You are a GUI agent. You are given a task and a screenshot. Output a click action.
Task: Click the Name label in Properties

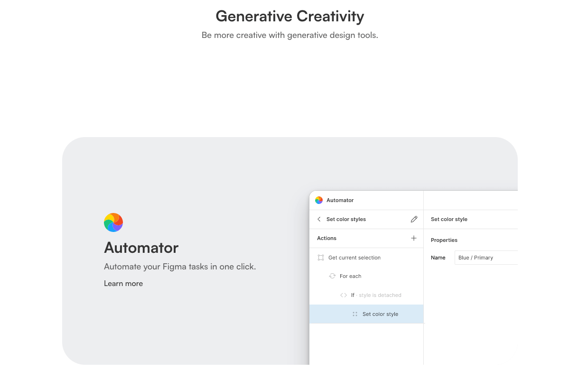tap(438, 258)
